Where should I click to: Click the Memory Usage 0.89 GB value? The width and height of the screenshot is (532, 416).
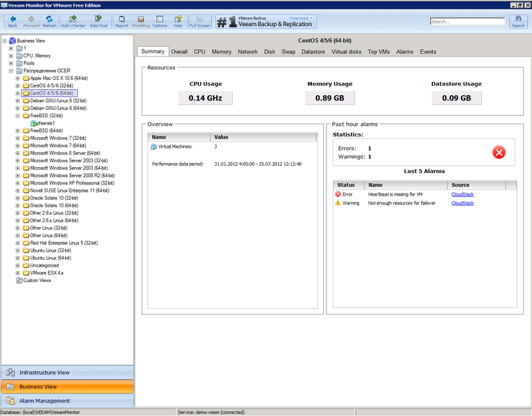click(330, 98)
